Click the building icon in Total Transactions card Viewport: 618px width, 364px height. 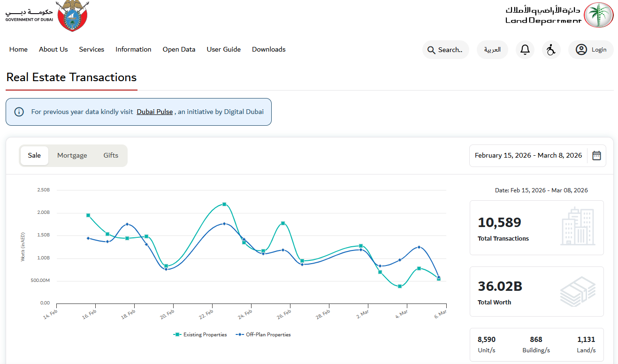point(578,227)
